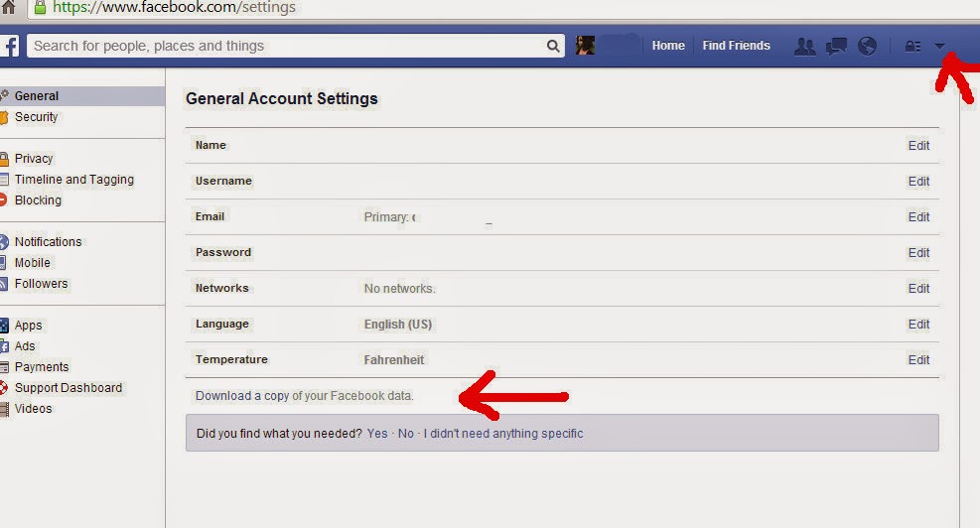Open the notifications globe icon
Image resolution: width=980 pixels, height=528 pixels.
coord(867,47)
